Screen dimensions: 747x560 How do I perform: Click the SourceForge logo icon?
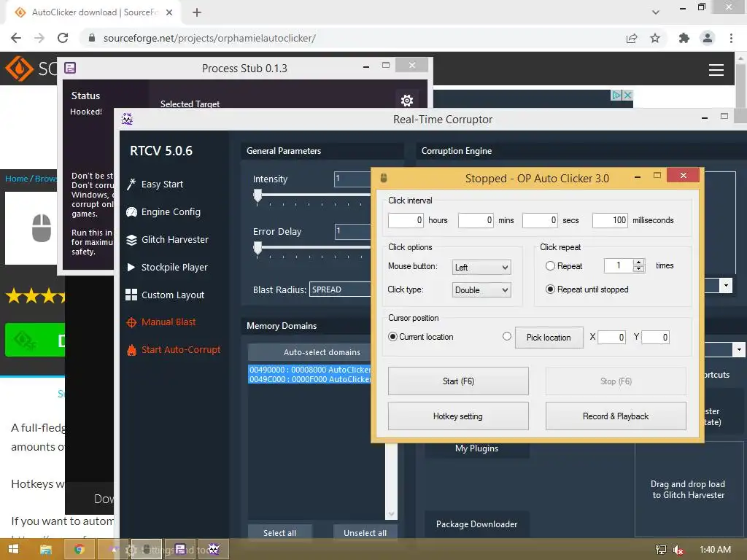tap(19, 69)
